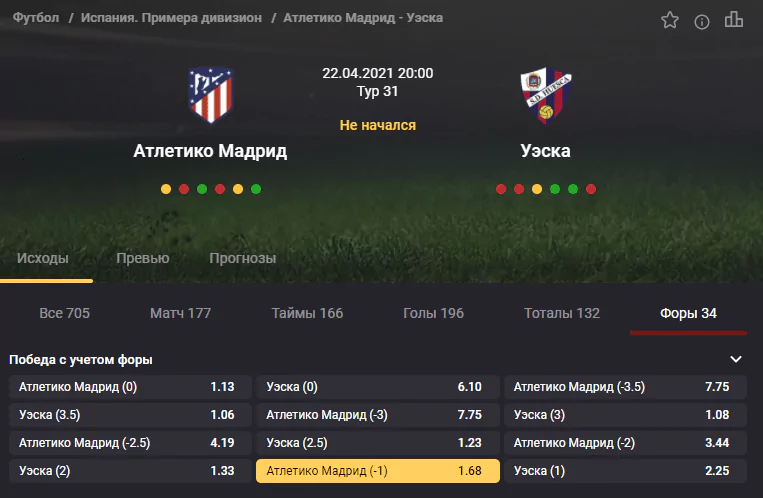Screen dimensions: 763x498
Task: Open match info circle icon
Action: (x=702, y=22)
